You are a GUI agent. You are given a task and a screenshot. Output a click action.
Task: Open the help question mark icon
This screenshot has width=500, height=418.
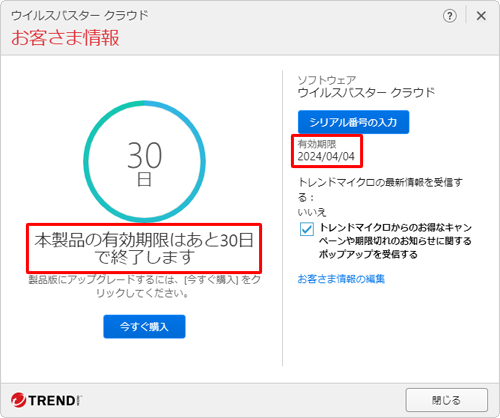click(450, 16)
